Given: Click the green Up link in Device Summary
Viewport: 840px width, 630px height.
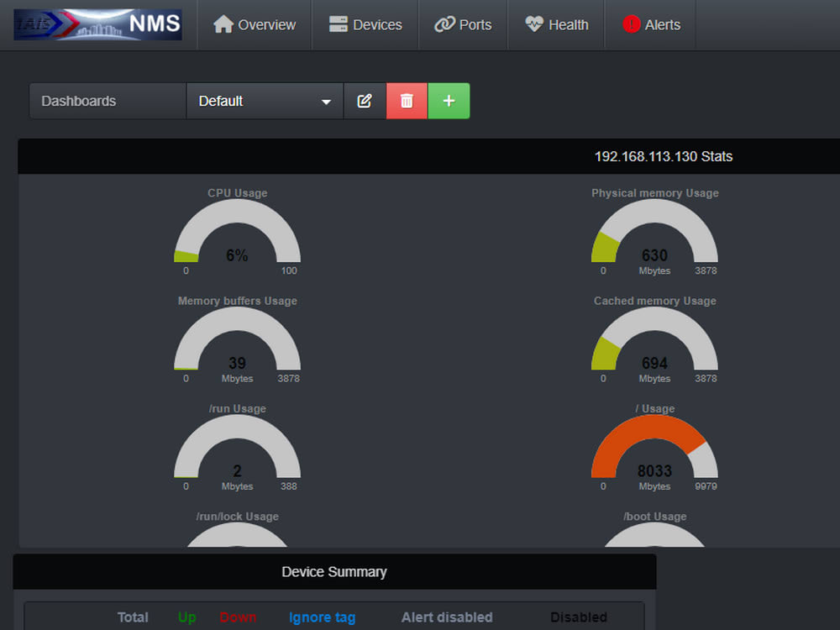Looking at the screenshot, I should coord(186,617).
